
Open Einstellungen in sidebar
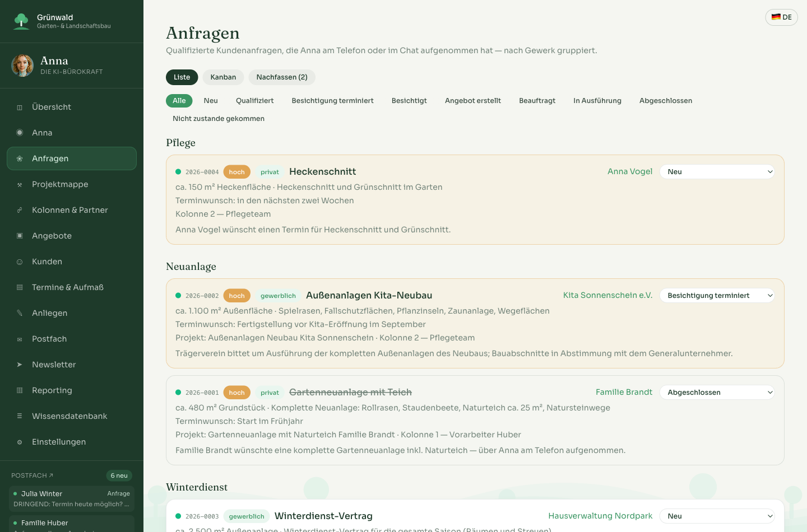pyautogui.click(x=72, y=442)
